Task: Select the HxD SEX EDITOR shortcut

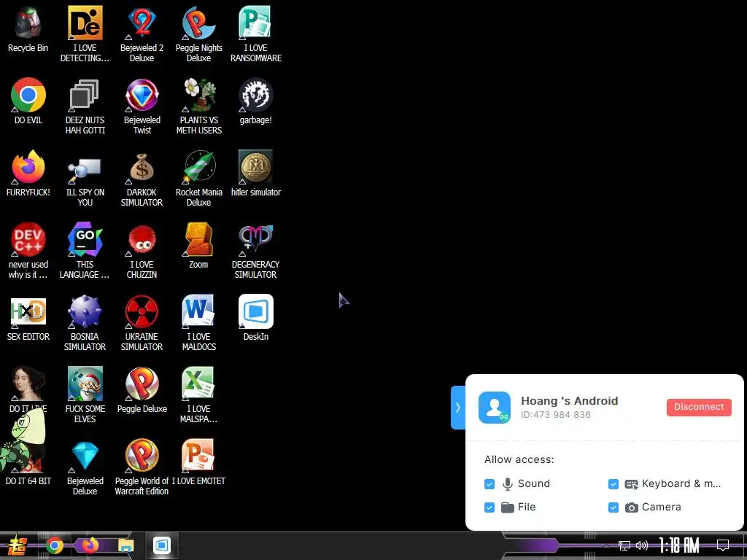Action: point(28,318)
